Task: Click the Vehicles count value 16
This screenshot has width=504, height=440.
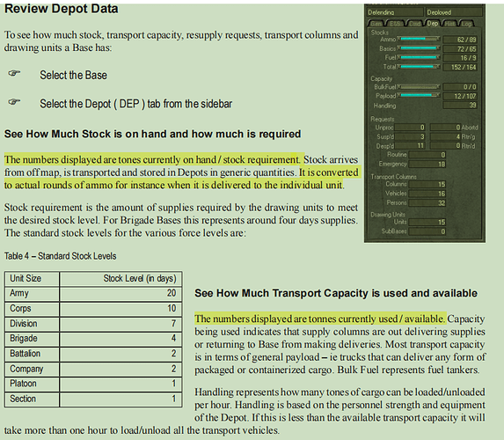Action: [427, 194]
